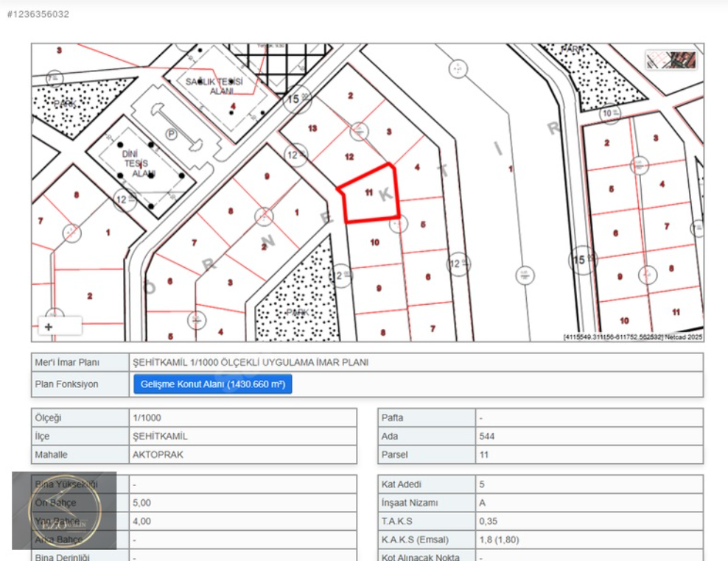Select the Yan Bahçe value 4,00
The image size is (728, 561).
pyautogui.click(x=141, y=521)
